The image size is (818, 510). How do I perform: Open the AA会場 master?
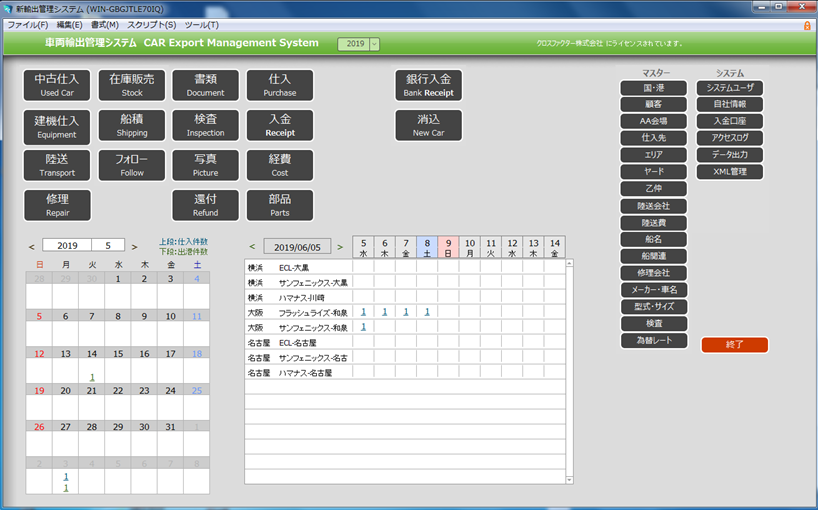[654, 121]
